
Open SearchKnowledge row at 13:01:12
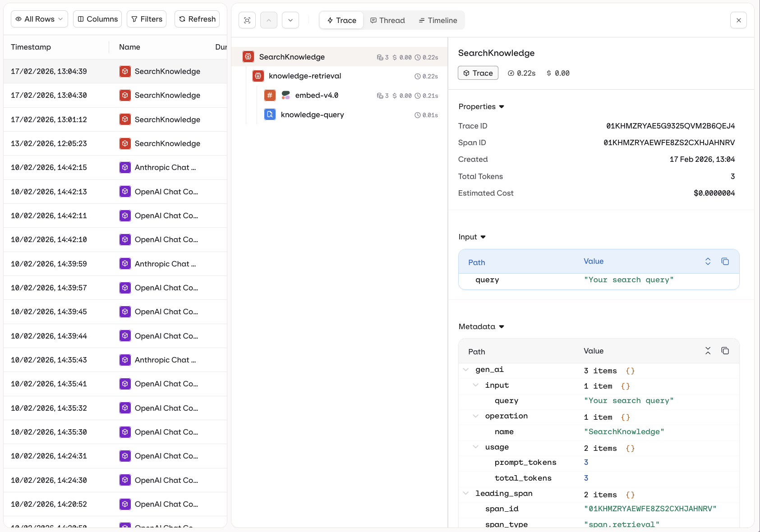point(115,119)
